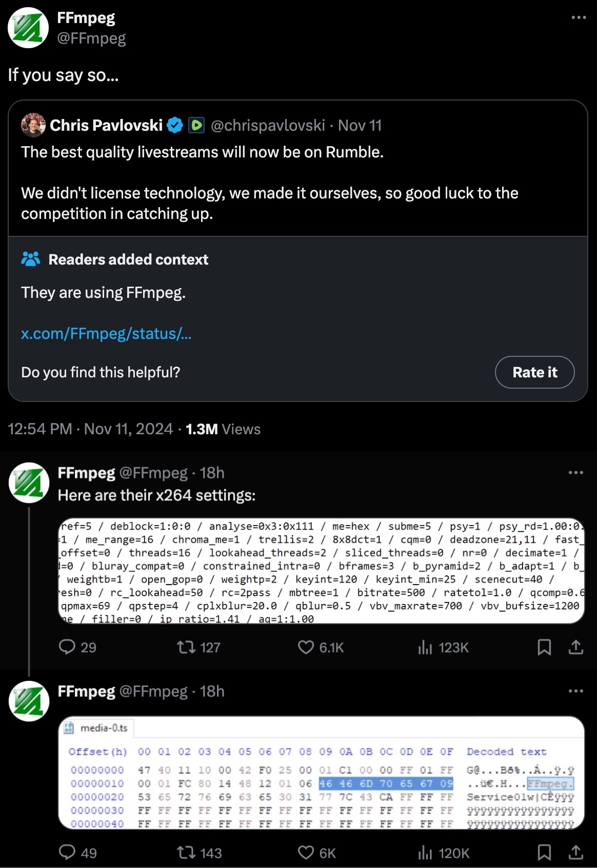The width and height of the screenshot is (597, 868).
Task: Reply to the hex dump tweet
Action: 67,852
